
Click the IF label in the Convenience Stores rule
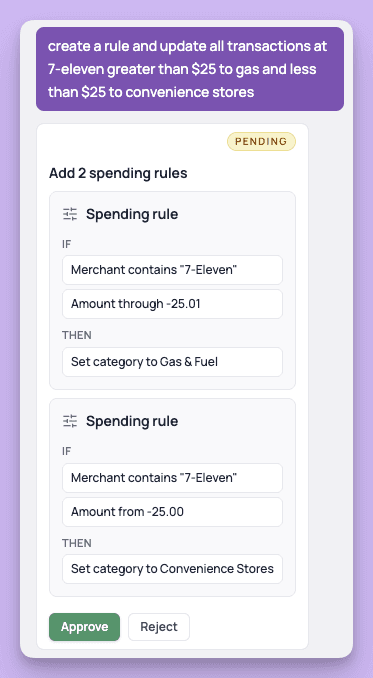pyautogui.click(x=67, y=451)
